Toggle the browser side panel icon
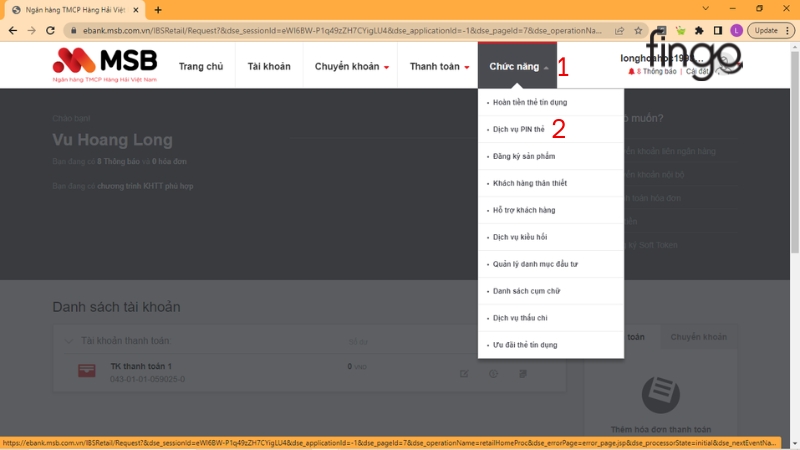Screen dimensions: 800x450 click(718, 31)
